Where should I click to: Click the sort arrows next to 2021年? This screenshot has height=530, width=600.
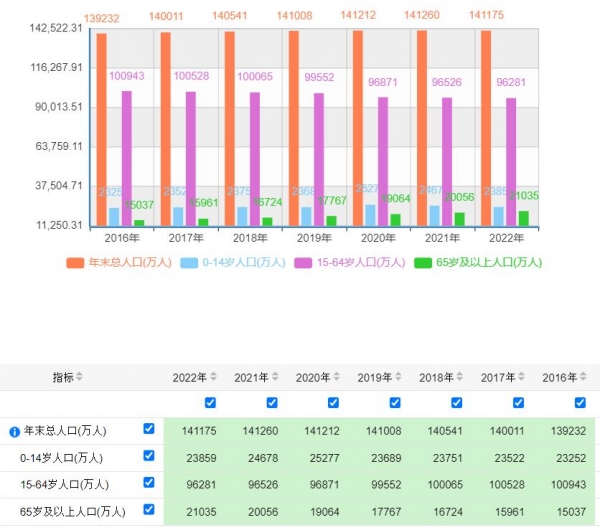point(275,377)
